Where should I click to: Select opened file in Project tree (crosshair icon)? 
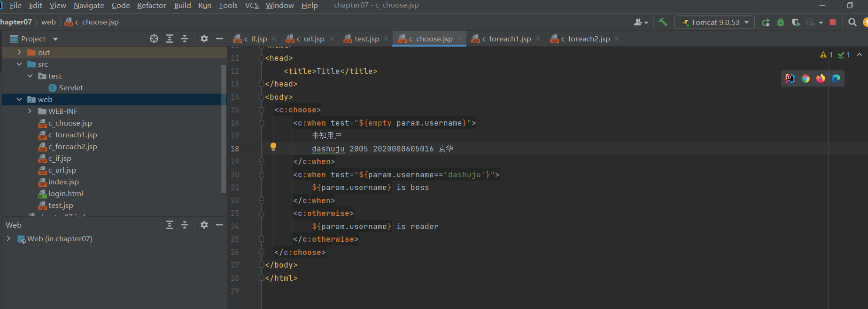click(154, 39)
